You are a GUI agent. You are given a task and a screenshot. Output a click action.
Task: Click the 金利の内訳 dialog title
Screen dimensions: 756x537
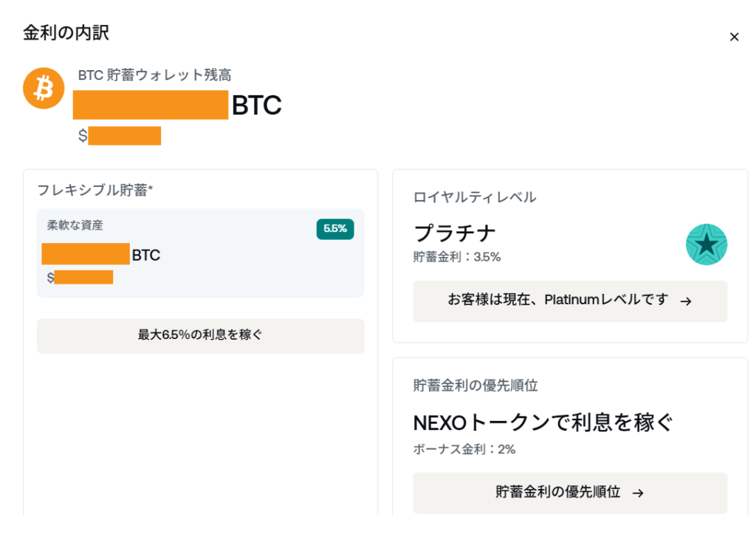[x=66, y=33]
